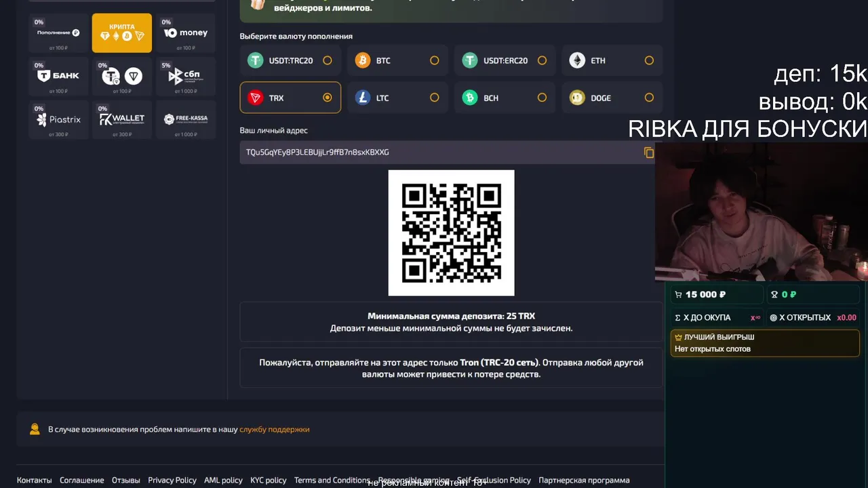Open the служба поддержки link
Image resolution: width=868 pixels, height=488 pixels.
click(x=274, y=429)
